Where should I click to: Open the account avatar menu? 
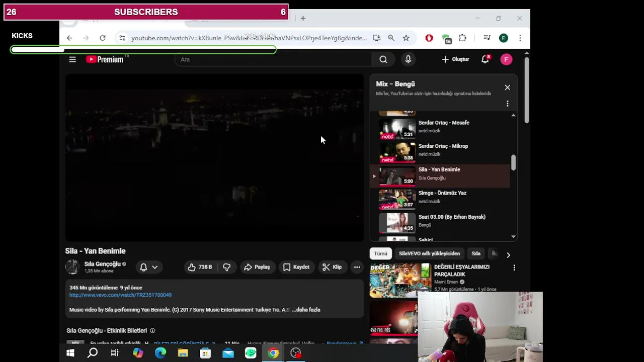pyautogui.click(x=506, y=59)
